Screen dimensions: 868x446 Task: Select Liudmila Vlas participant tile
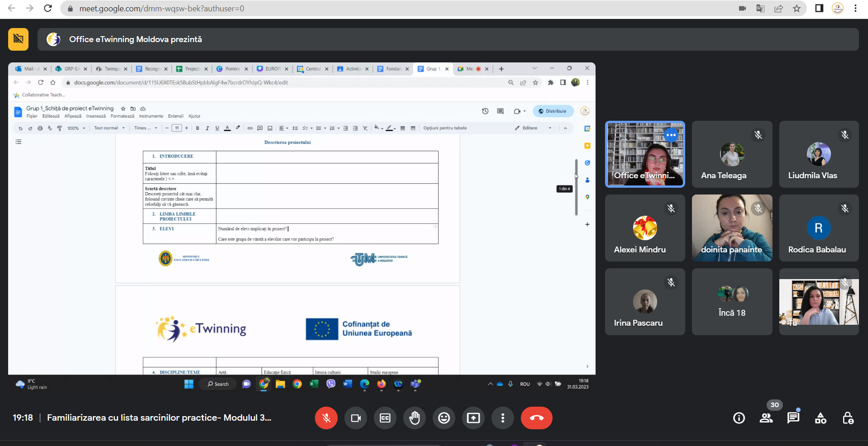[x=819, y=154]
